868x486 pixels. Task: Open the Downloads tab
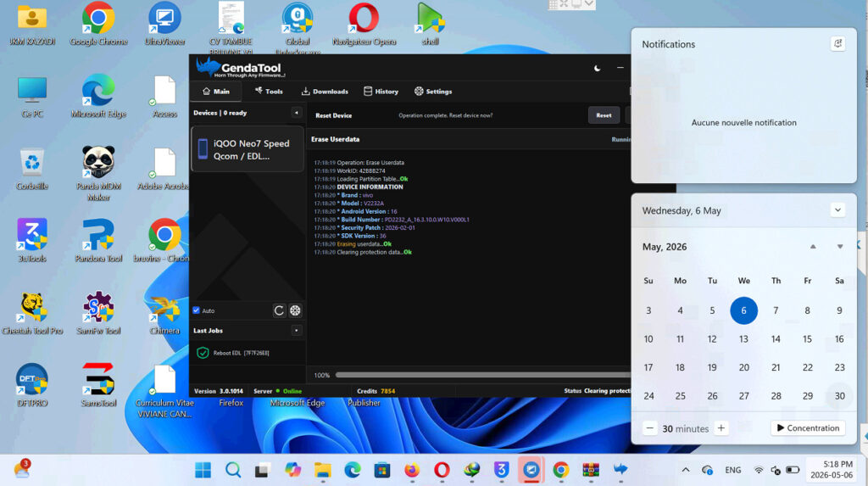(325, 92)
